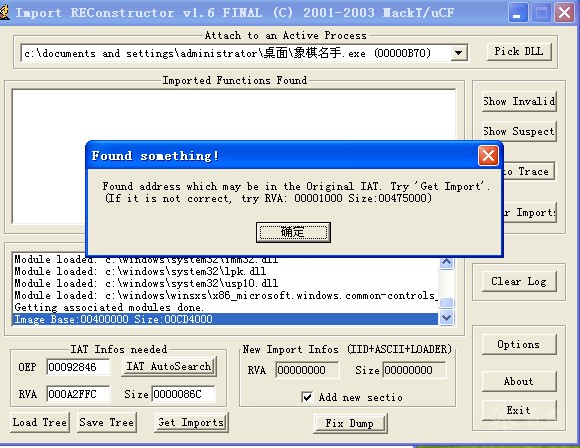Click the Load Tree button

tap(40, 422)
